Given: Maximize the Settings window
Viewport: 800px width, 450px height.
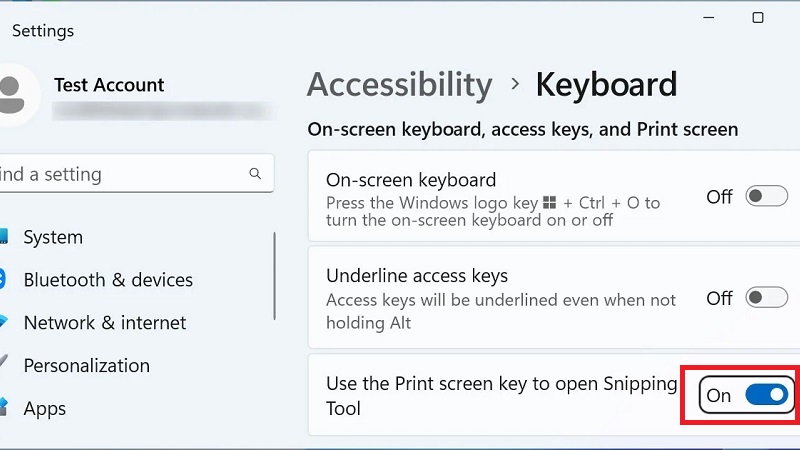Looking at the screenshot, I should coord(757,18).
